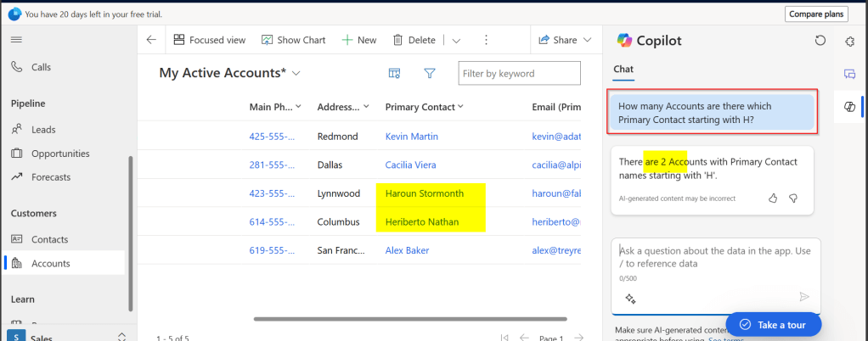868x341 pixels.
Task: Open Opportunities in the sidebar
Action: point(59,154)
